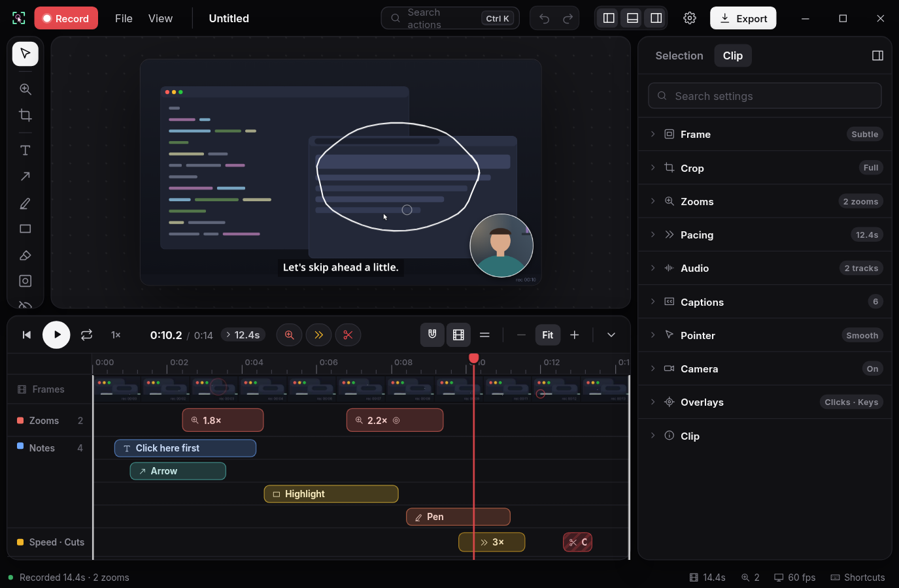Viewport: 899px width, 588px height.
Task: Click the red playhead marker
Action: 474,358
